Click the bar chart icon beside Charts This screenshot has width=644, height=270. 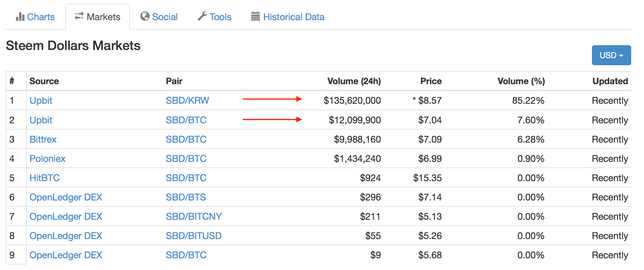(20, 17)
